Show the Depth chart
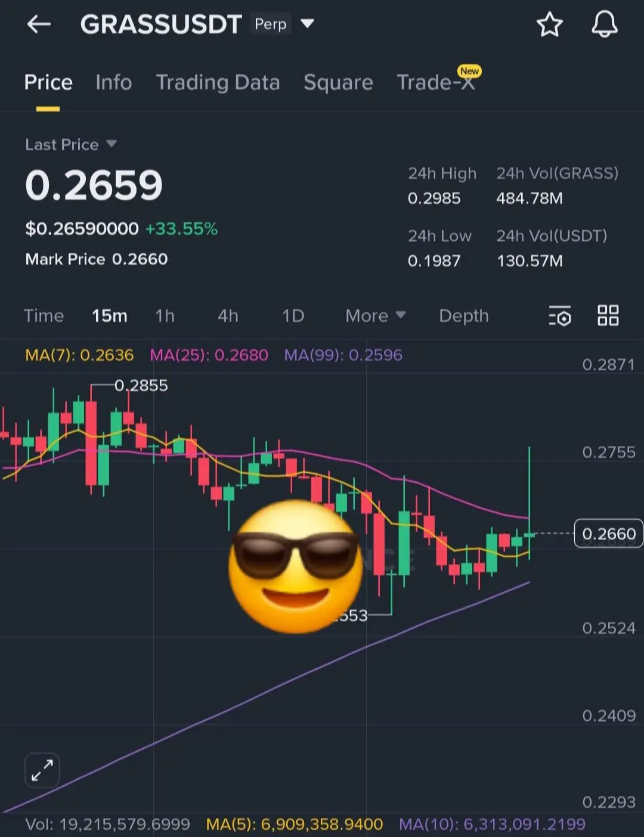Screen dimensions: 644x837 [x=464, y=315]
